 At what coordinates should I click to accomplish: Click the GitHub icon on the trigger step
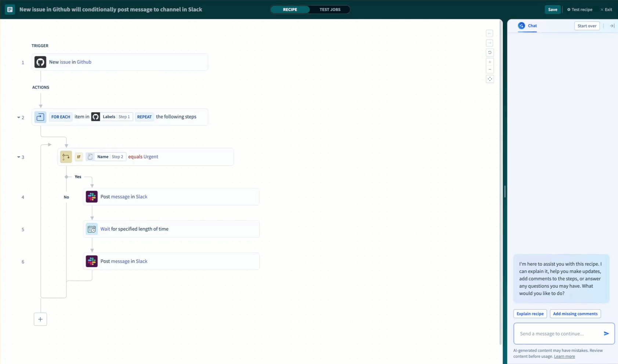tap(40, 62)
